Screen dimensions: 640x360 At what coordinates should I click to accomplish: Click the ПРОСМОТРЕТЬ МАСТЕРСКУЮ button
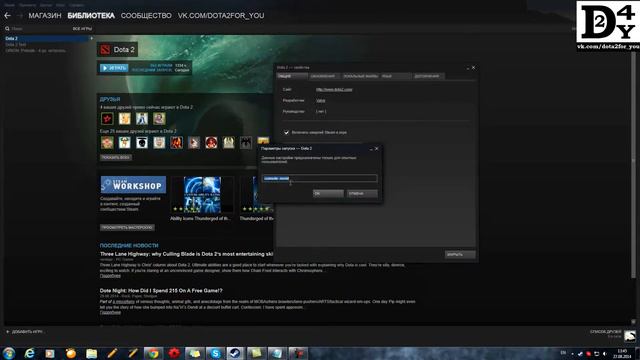127,228
